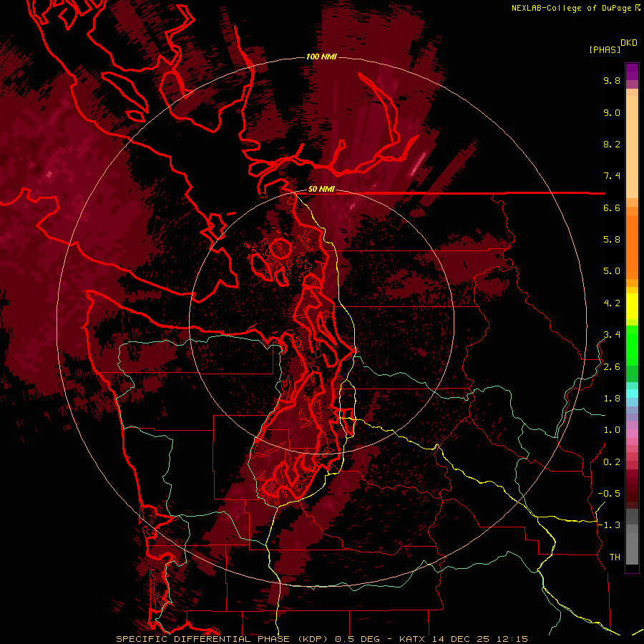The height and width of the screenshot is (644, 644).
Task: Select the 6.6 value on the scale
Action: 612,208
